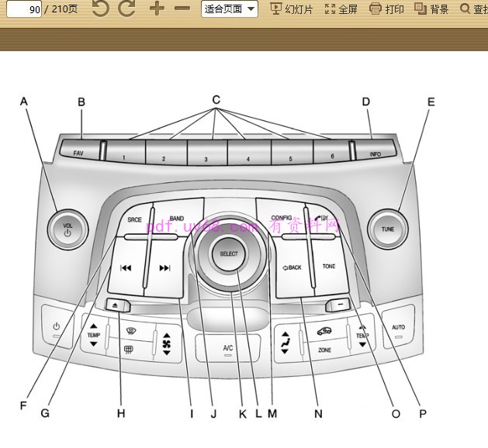488x448 pixels.
Task: Enter fullscreen view (全屏)
Action: coord(341,9)
